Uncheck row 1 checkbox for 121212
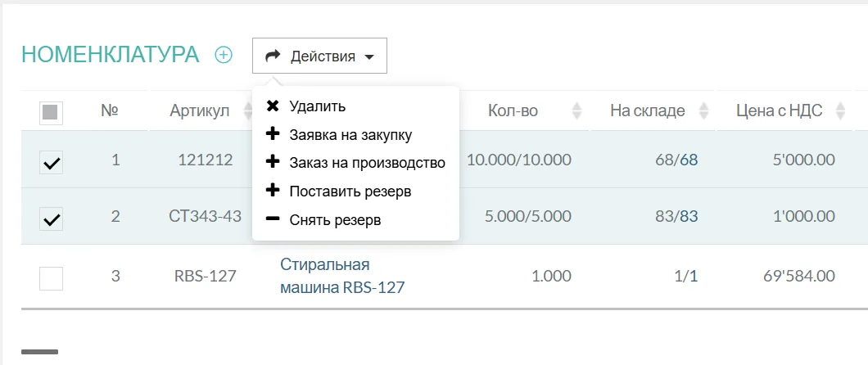The image size is (868, 365). 51,163
